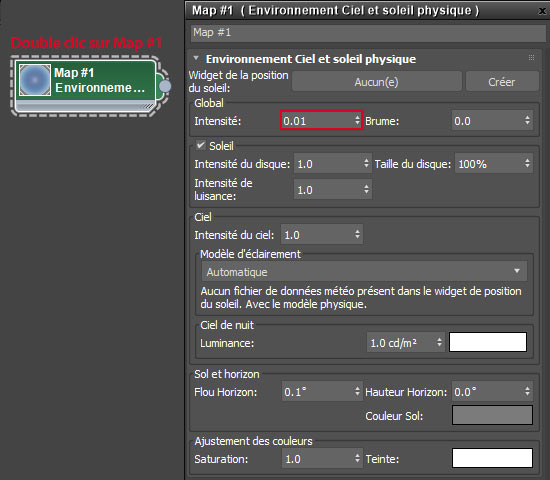
Task: Collapse the Environnement Ciel et soleil physique rollout
Action: coord(196,58)
